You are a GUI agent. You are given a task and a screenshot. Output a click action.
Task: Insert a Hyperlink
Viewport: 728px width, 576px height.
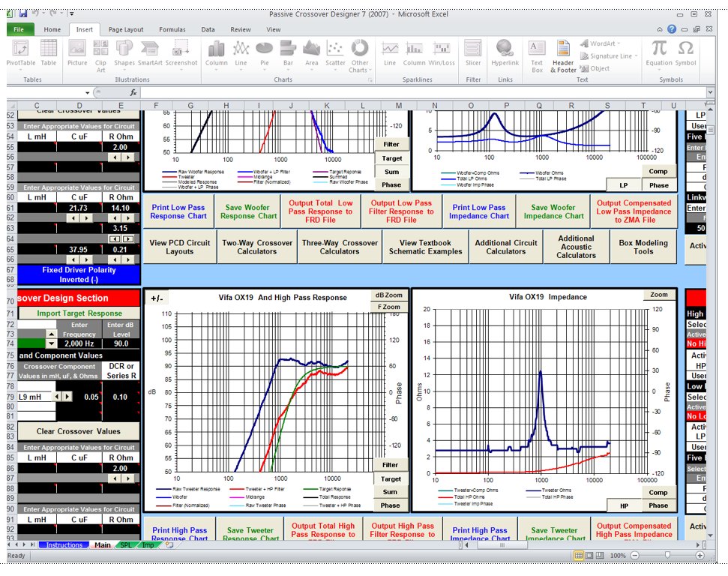point(505,53)
